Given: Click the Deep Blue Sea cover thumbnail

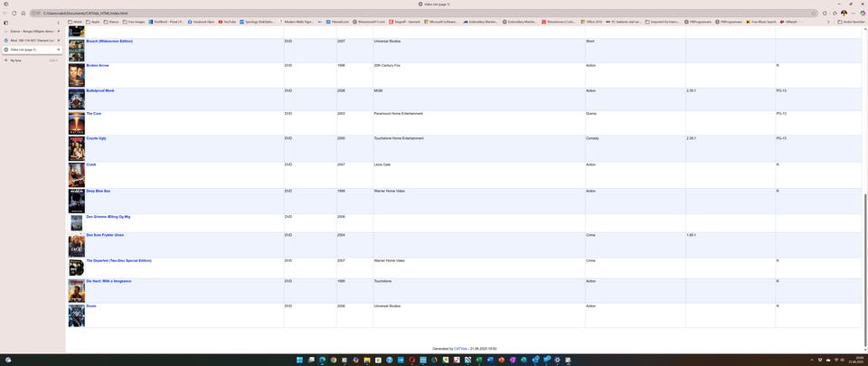Looking at the screenshot, I should click(76, 202).
